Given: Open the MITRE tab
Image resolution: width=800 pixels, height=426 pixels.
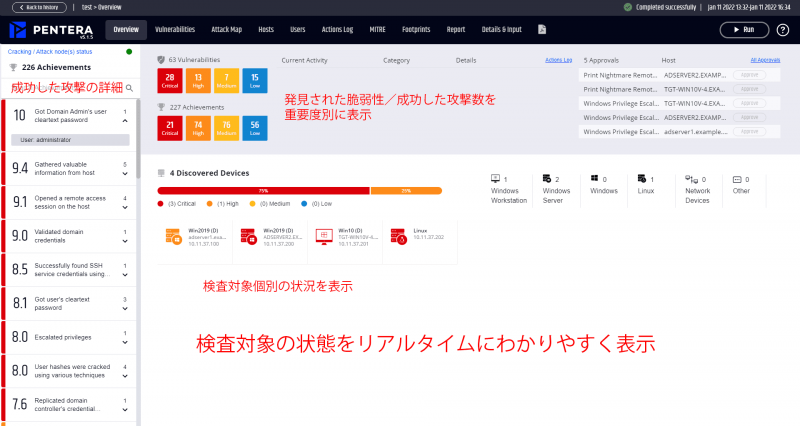Looking at the screenshot, I should [378, 30].
